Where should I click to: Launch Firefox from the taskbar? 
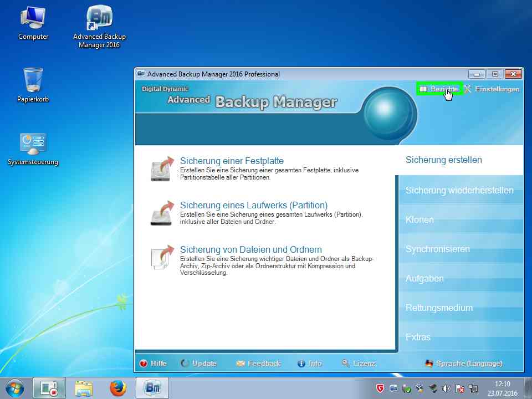[118, 388]
